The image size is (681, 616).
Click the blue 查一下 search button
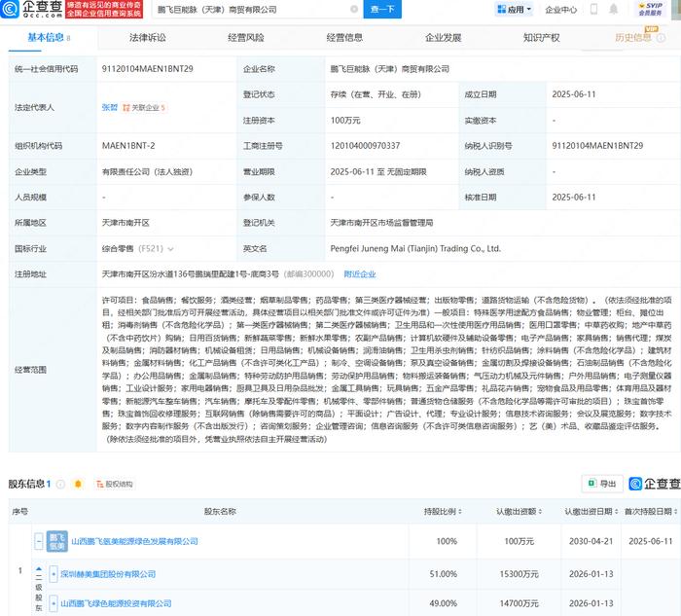coord(382,9)
